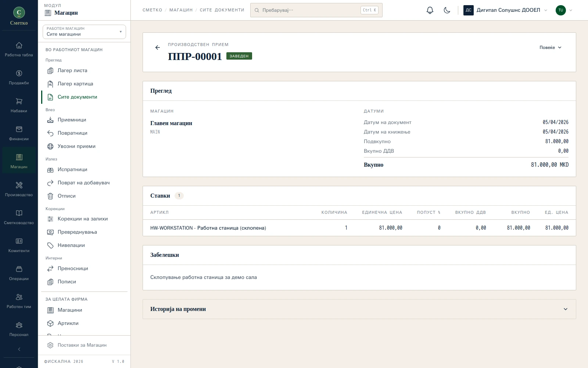Go to Сметко breadcrumb

153,10
